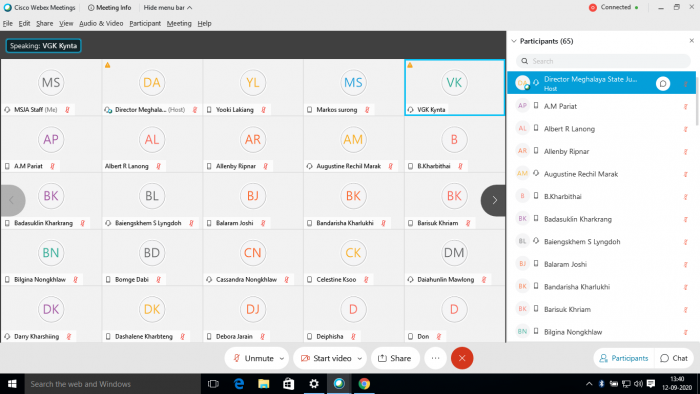Select Barisuk Khriam in participant list
Image resolution: width=700 pixels, height=394 pixels.
tap(601, 309)
